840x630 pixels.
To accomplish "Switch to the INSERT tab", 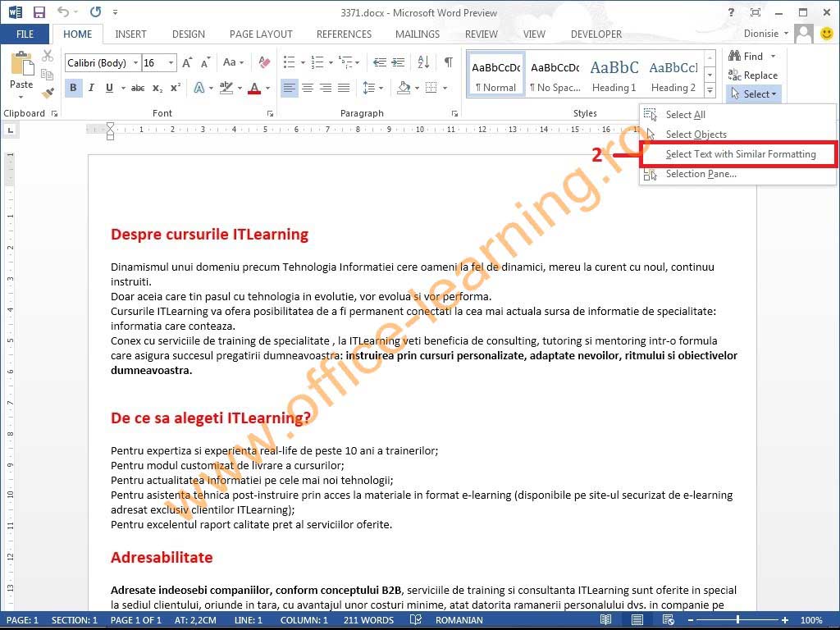I will pyautogui.click(x=130, y=34).
